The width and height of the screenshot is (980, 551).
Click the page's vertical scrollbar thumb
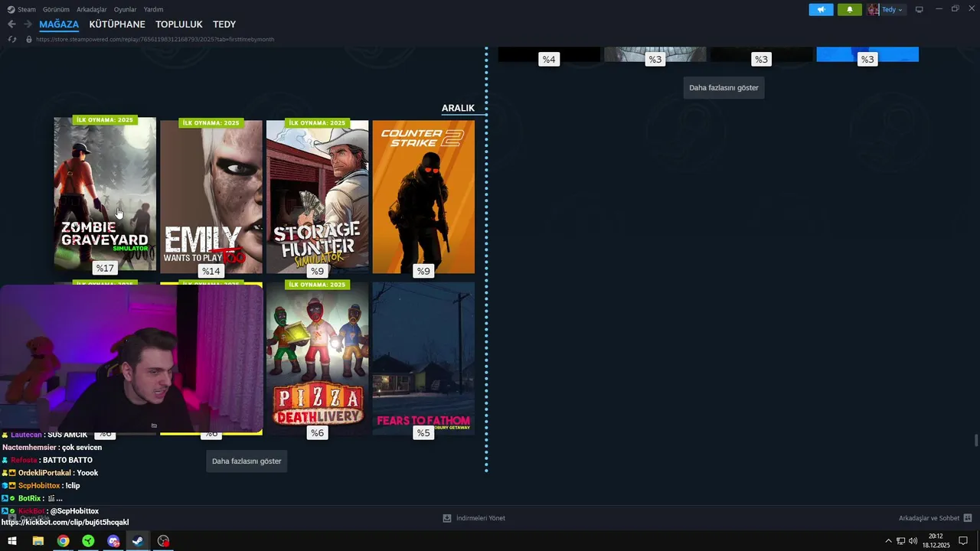coord(975,440)
